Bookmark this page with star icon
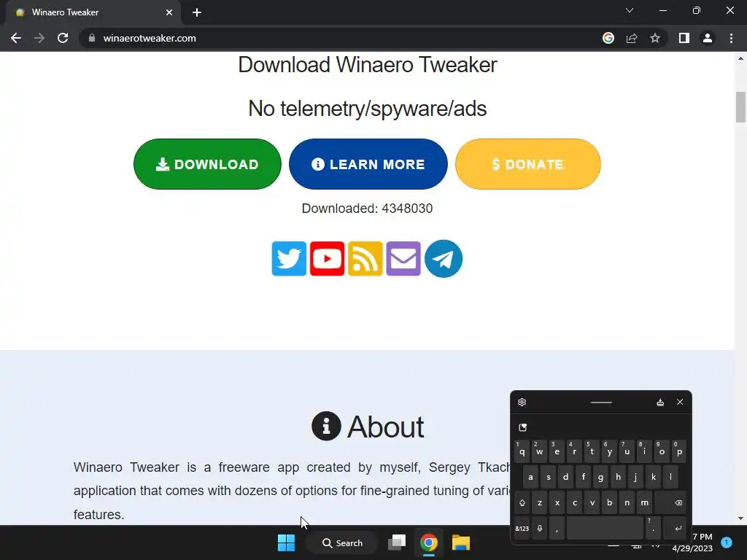 pyautogui.click(x=655, y=38)
